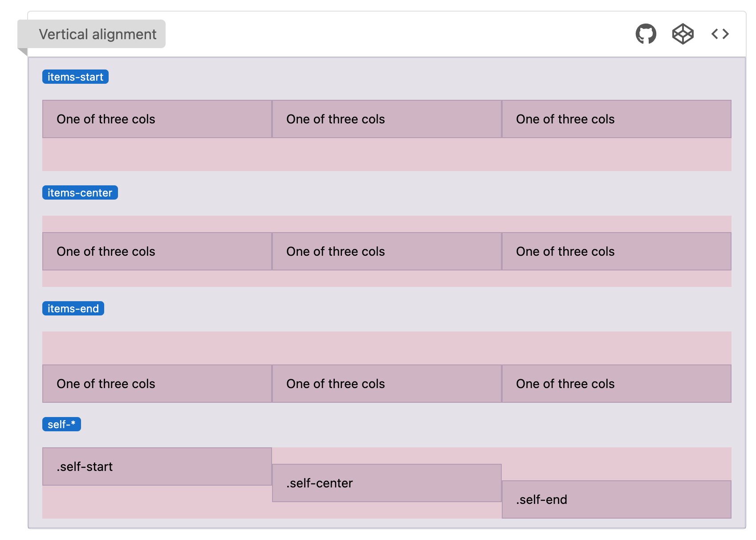Click the .self-end column

tap(616, 499)
